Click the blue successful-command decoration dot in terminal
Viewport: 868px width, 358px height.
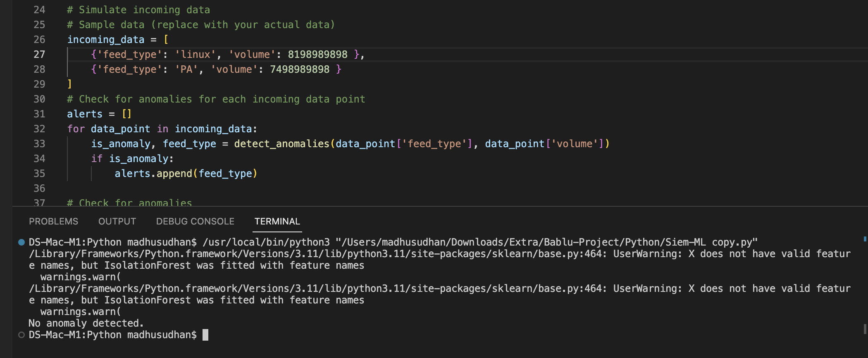click(21, 242)
